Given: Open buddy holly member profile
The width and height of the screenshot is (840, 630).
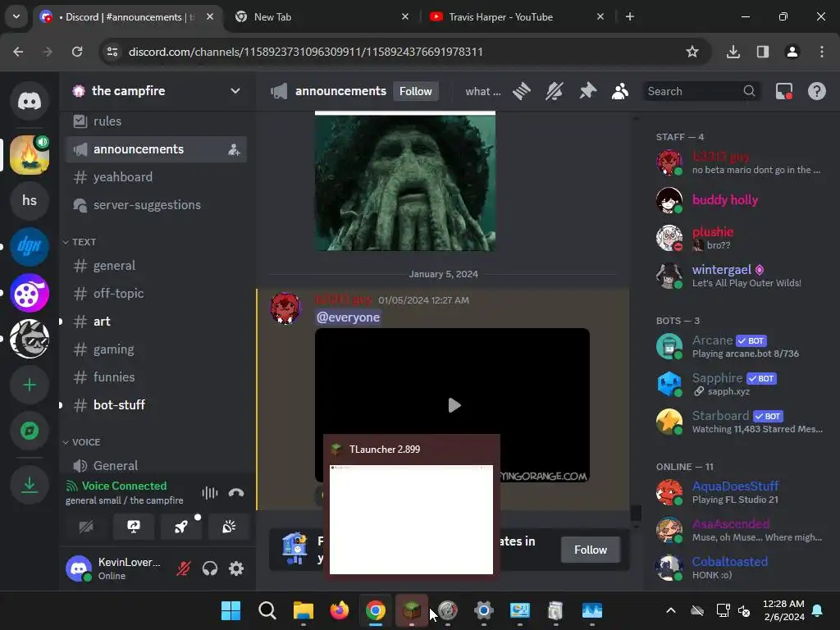Looking at the screenshot, I should (x=740, y=200).
